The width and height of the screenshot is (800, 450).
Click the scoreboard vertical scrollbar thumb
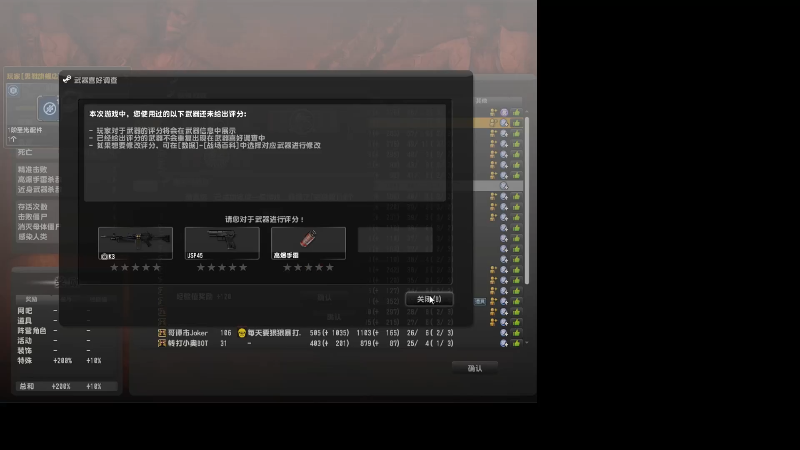527,201
